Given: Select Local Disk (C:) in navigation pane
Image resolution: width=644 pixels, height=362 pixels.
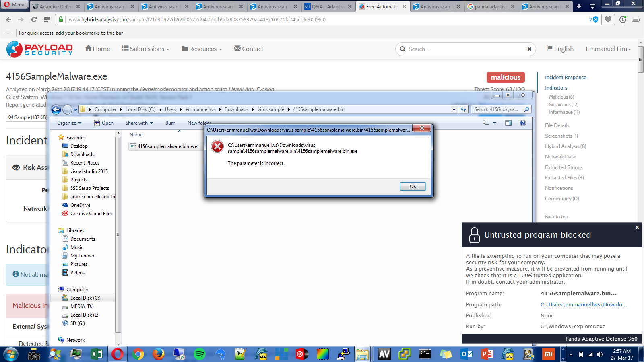Looking at the screenshot, I should (x=85, y=298).
